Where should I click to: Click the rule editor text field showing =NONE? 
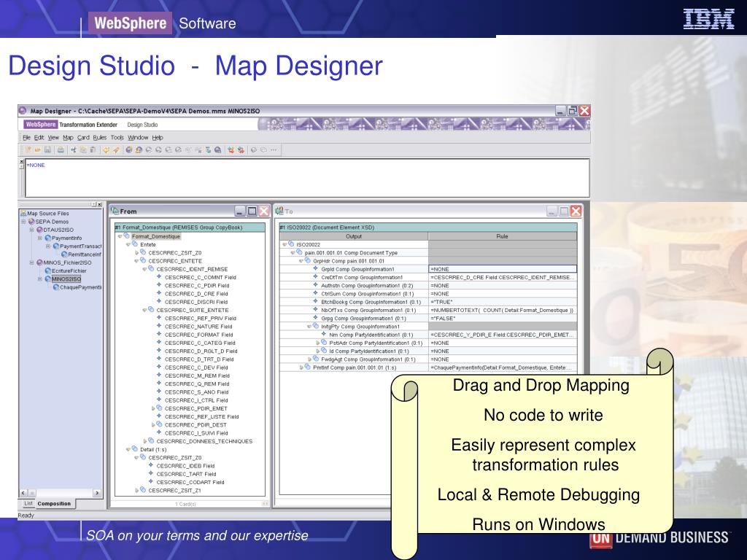(x=307, y=178)
